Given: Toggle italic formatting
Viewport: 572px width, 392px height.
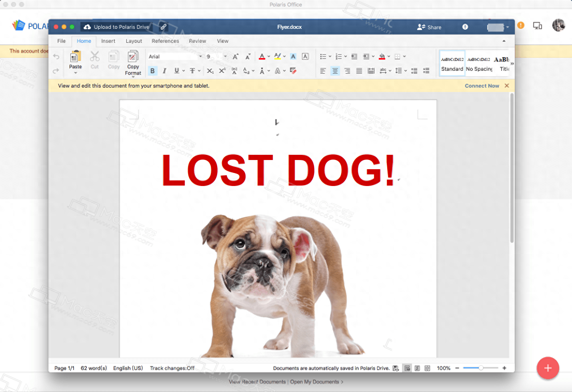Looking at the screenshot, I should pyautogui.click(x=164, y=71).
